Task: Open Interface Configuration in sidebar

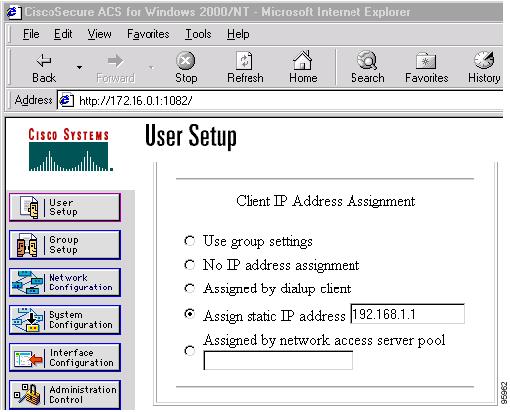Action: pos(65,357)
